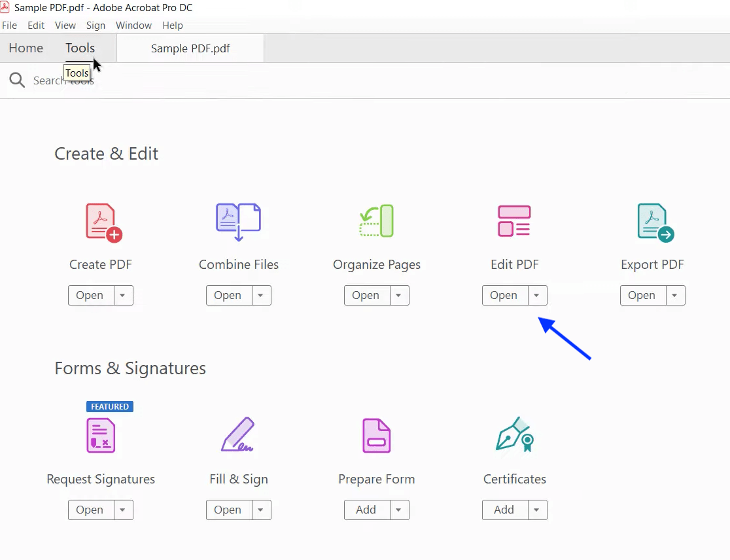Expand Fill & Sign button dropdown arrow
The width and height of the screenshot is (730, 560).
point(261,510)
